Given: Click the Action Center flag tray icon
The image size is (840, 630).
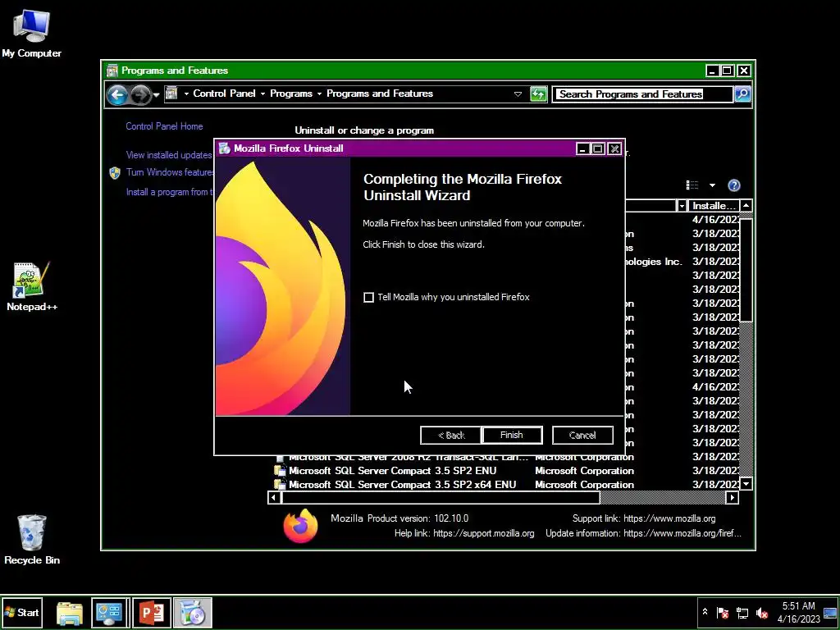Looking at the screenshot, I should (723, 612).
